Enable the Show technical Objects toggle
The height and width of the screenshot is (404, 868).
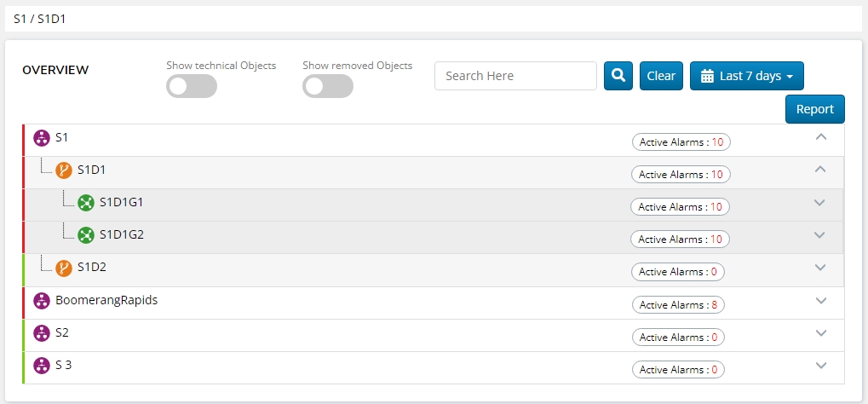[192, 86]
